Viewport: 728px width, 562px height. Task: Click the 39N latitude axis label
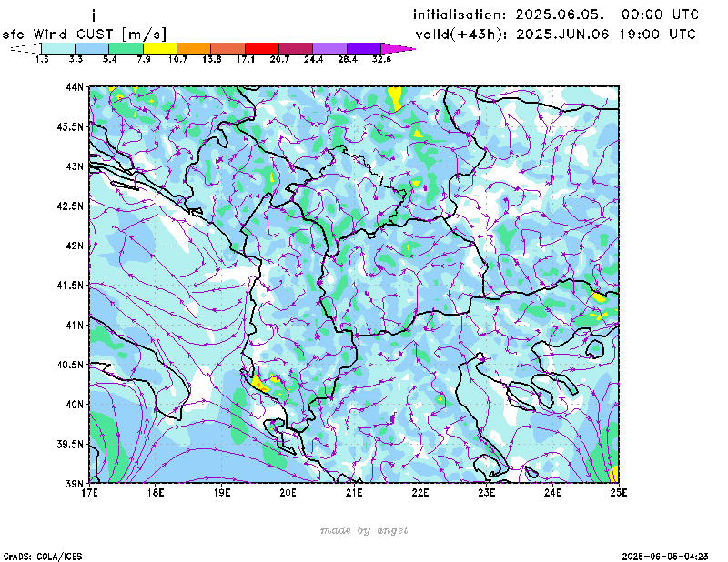[x=75, y=483]
